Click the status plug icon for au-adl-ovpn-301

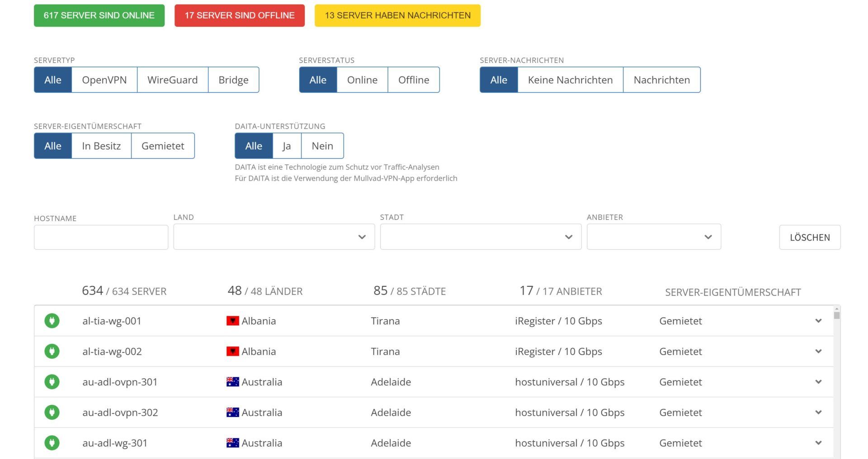pos(52,382)
